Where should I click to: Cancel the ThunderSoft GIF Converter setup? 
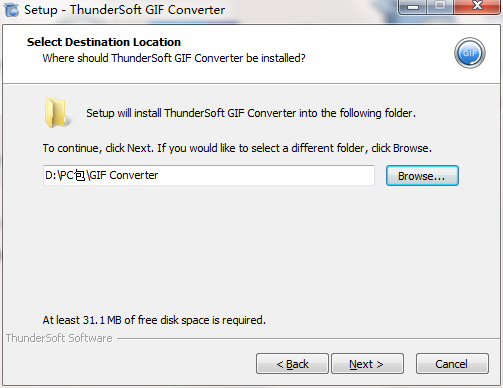[452, 364]
